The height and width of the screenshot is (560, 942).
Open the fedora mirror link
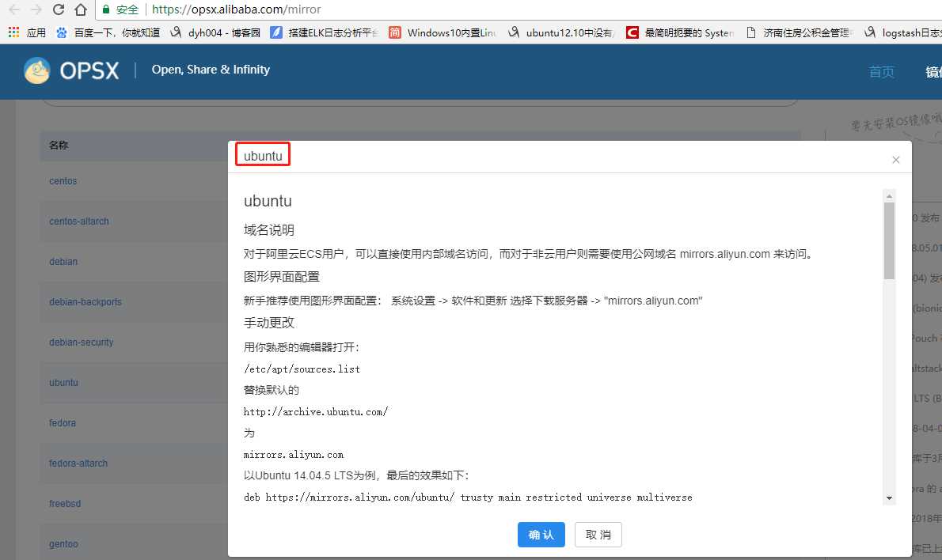pyautogui.click(x=63, y=422)
